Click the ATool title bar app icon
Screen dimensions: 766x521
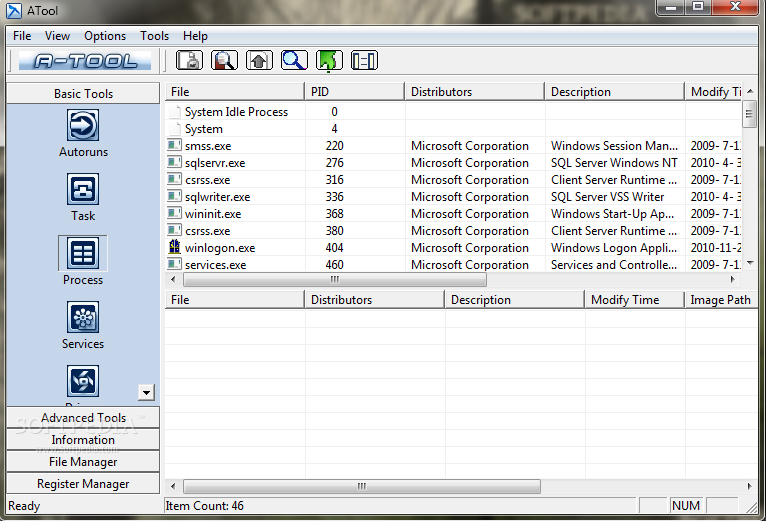14,11
